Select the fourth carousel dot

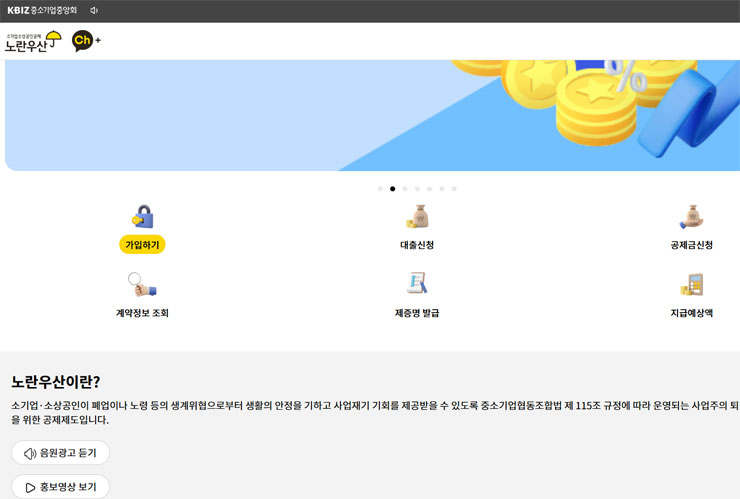[x=417, y=189]
